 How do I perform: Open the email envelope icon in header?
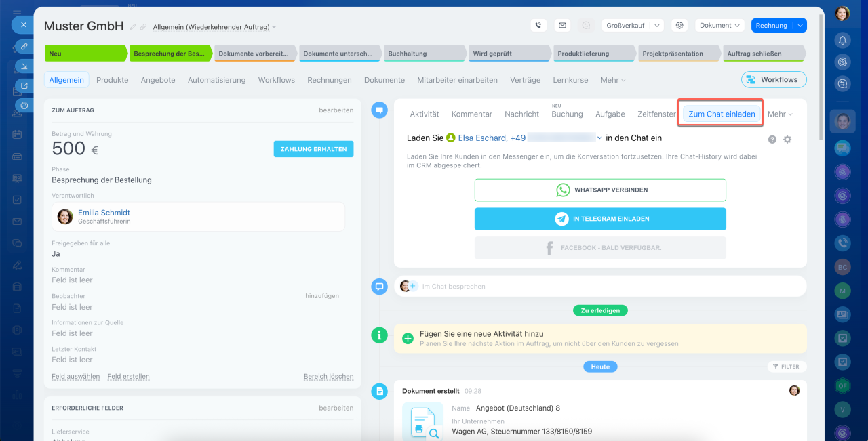click(x=562, y=26)
